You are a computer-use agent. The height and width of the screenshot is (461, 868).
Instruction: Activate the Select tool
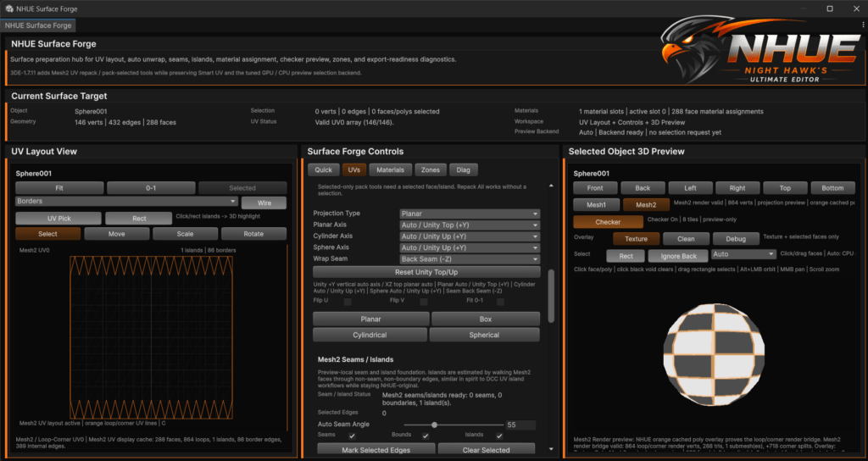coord(47,234)
